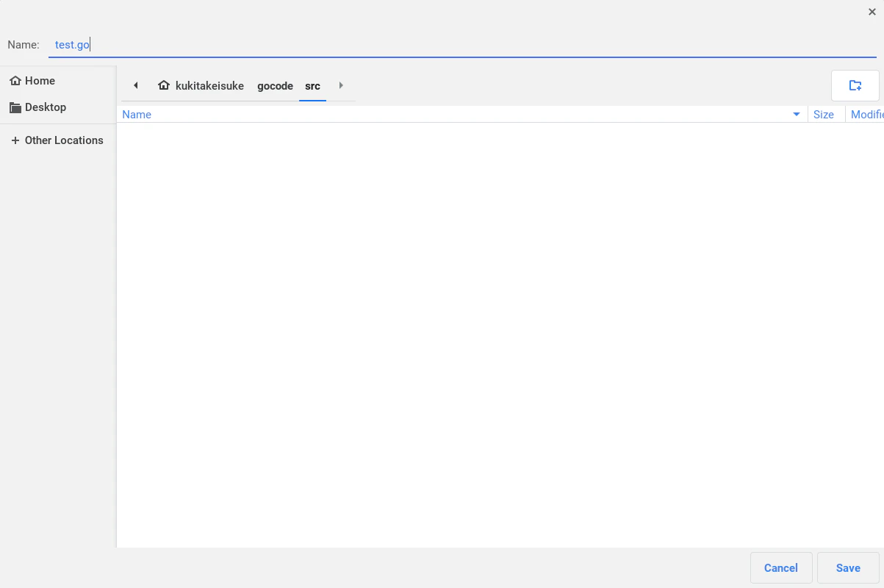Navigate to kukitakeisuke home folder in path bar
This screenshot has height=588, width=884.
(201, 86)
